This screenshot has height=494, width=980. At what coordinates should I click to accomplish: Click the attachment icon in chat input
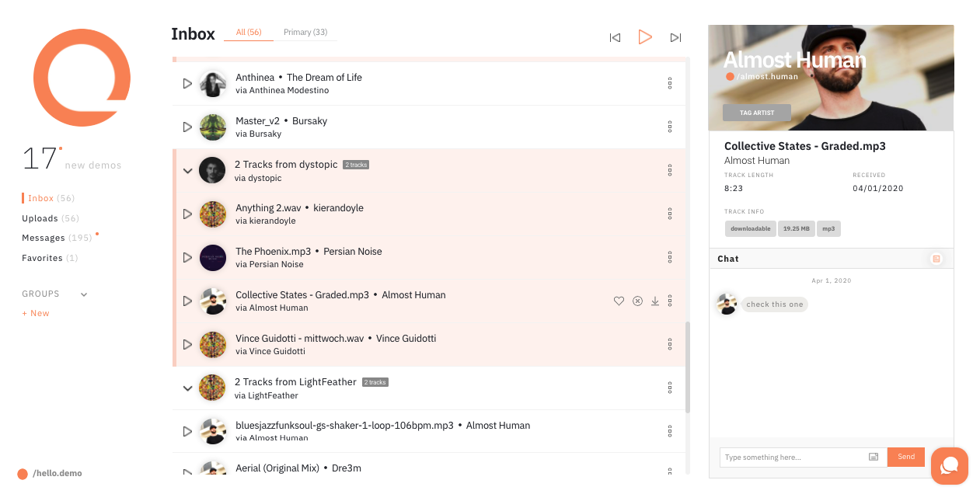click(x=873, y=457)
